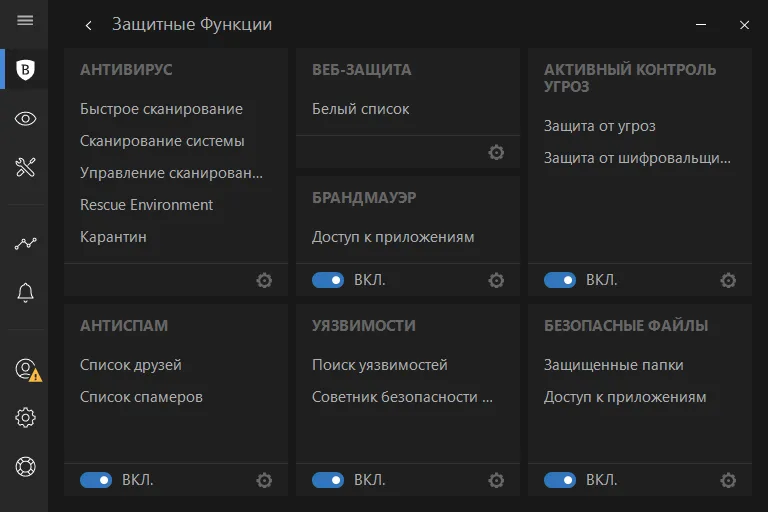Viewport: 768px width, 512px height.
Task: Open the activity graph icon in sidebar
Action: click(25, 243)
